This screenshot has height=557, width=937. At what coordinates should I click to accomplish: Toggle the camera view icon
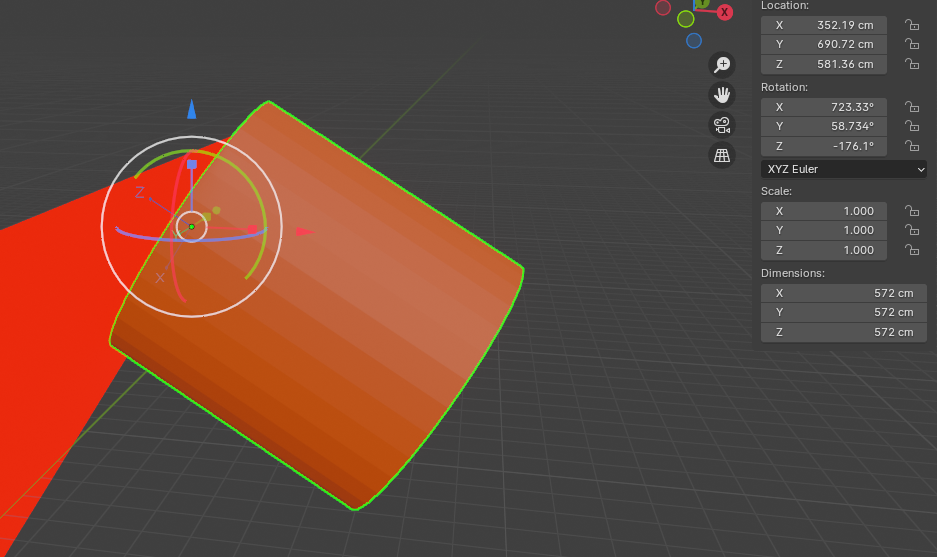click(x=722, y=126)
